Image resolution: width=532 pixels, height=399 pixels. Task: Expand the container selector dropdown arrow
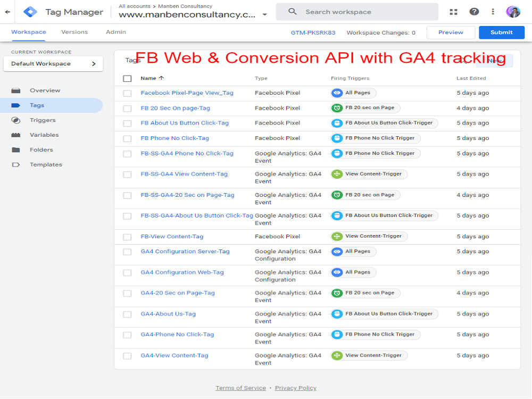coord(264,14)
